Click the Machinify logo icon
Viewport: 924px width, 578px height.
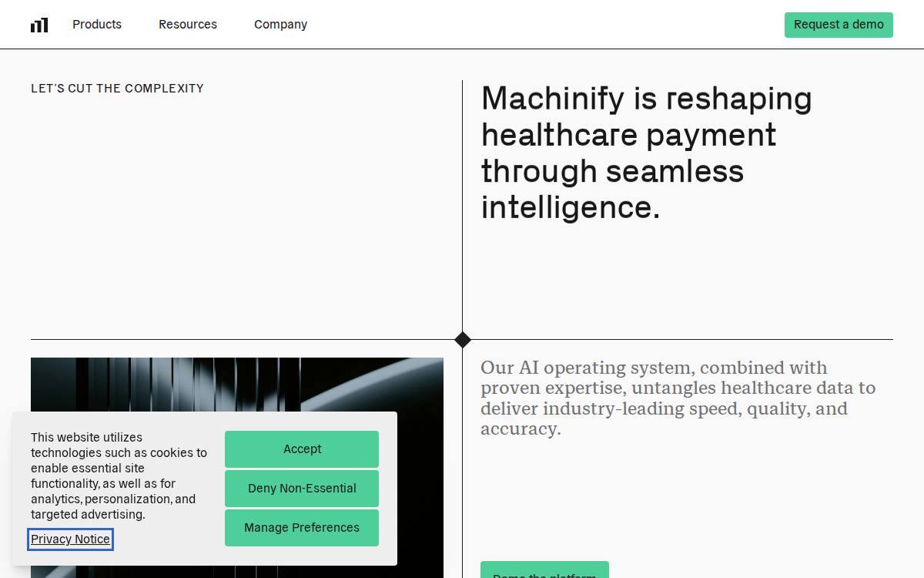[x=39, y=25]
